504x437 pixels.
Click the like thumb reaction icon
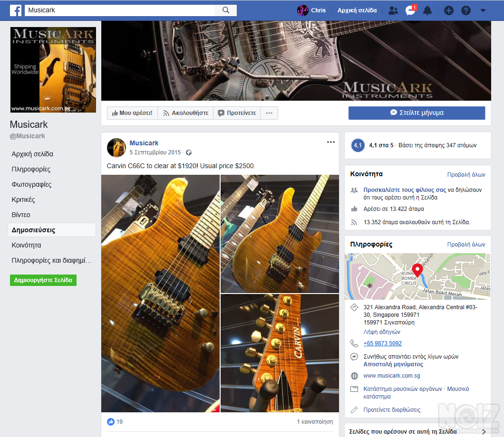coord(111,421)
